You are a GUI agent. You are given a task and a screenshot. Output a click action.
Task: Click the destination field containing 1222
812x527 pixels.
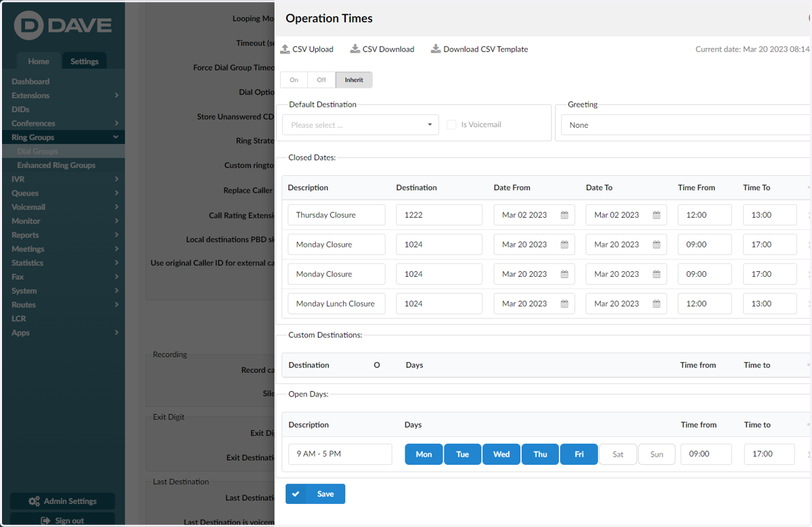click(439, 215)
